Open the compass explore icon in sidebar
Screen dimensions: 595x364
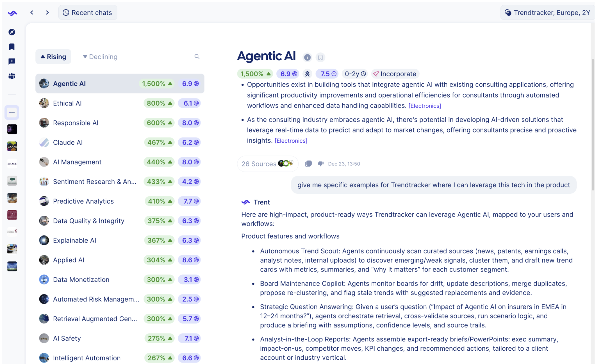(x=12, y=32)
